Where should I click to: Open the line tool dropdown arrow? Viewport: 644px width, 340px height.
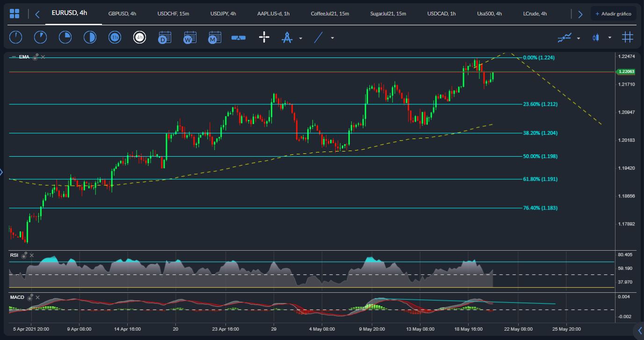[x=332, y=38]
